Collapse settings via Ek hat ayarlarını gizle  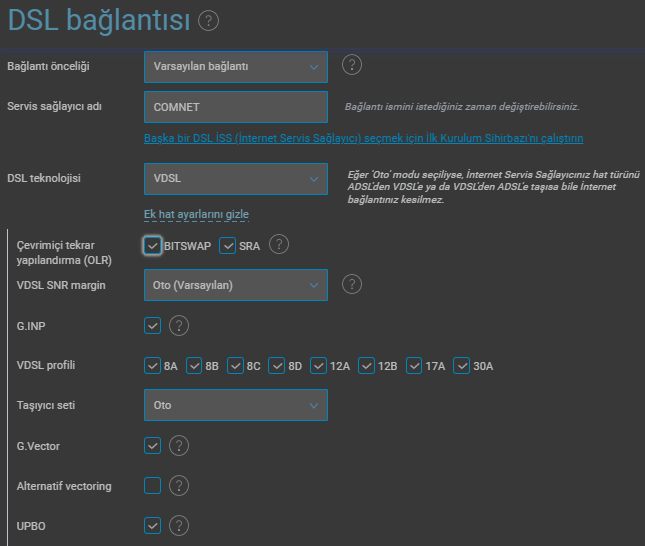196,214
